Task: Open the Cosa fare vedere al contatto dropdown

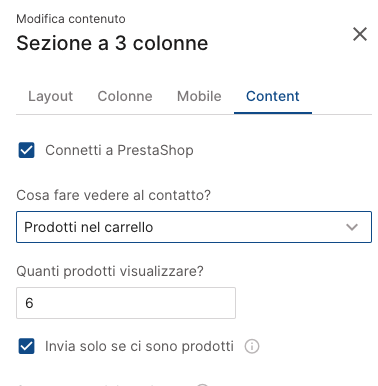Action: [x=194, y=227]
